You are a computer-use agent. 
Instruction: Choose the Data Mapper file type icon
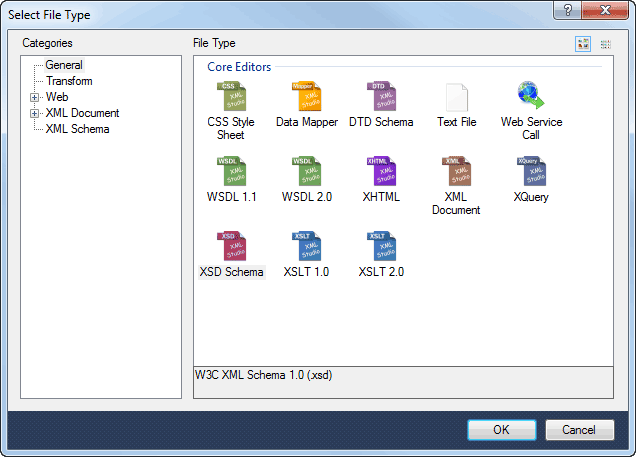[307, 96]
